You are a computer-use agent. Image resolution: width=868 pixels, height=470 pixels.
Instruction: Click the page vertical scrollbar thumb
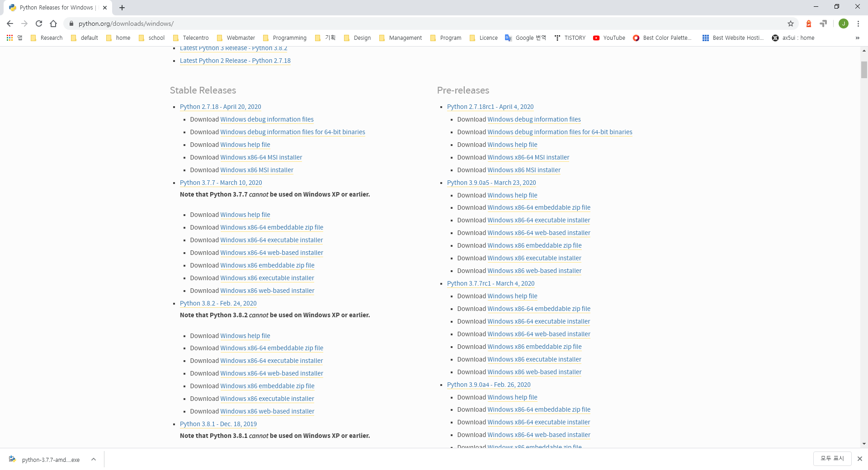[x=864, y=70]
